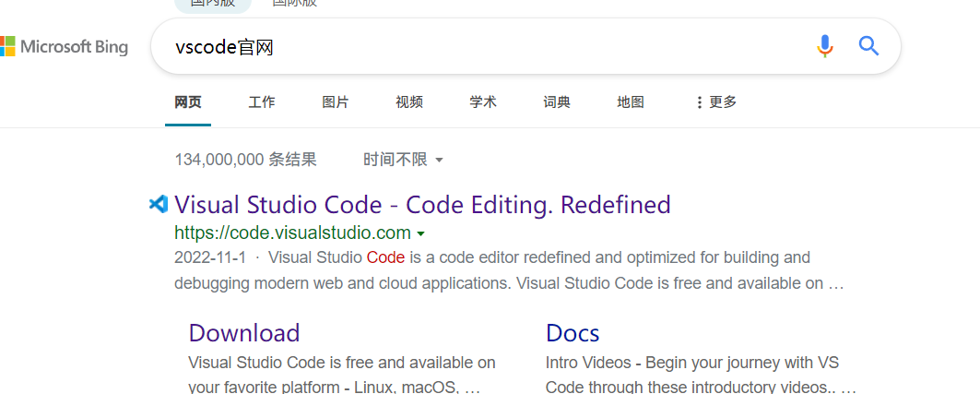Click the Download description about Linux, macOS
The image size is (980, 394).
click(x=342, y=376)
